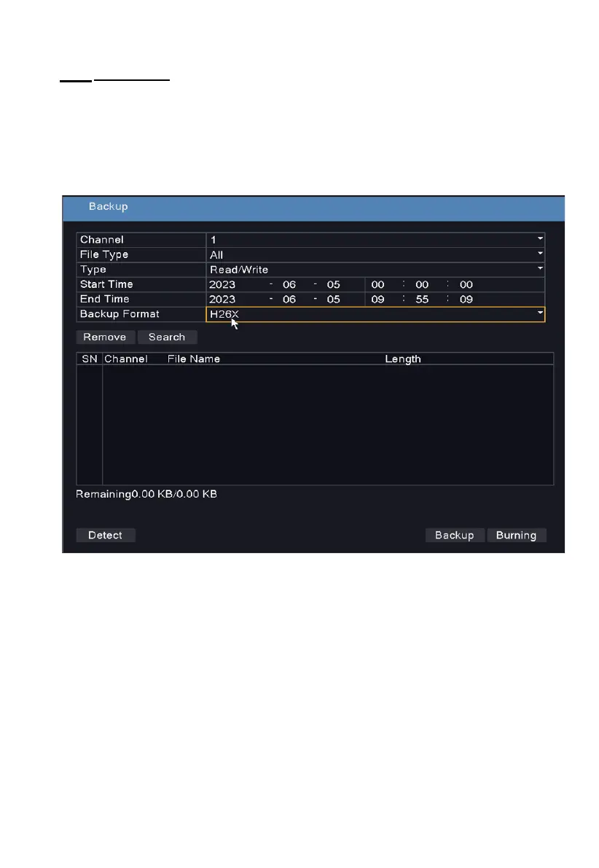This screenshot has height=868, width=599.
Task: Click the Start Time label
Action: click(106, 284)
